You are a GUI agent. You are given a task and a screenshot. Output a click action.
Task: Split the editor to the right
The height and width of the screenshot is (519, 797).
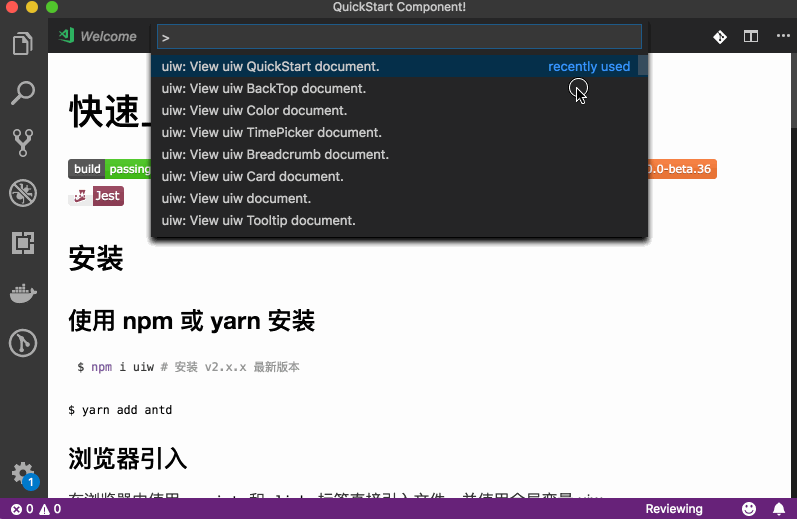pyautogui.click(x=751, y=37)
